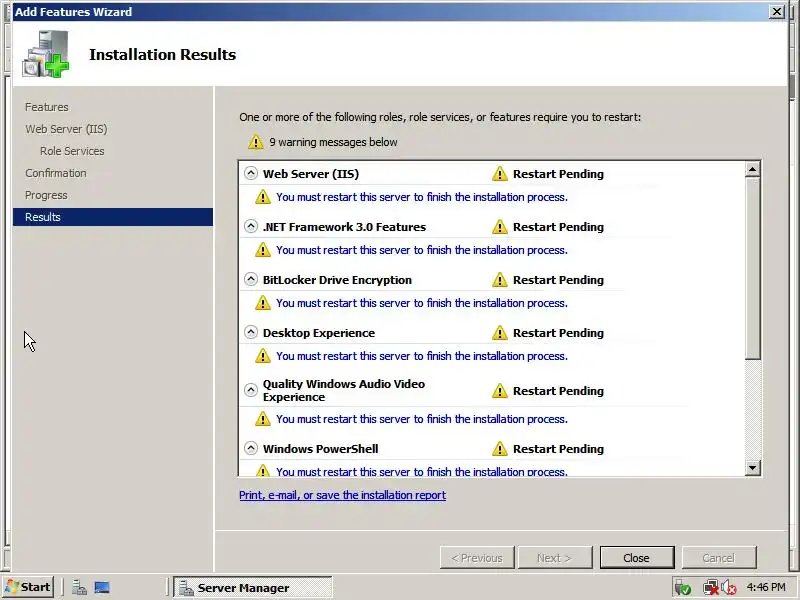Click restart message under .NET Framework 3.0 Features
The image size is (800, 600).
(x=421, y=250)
